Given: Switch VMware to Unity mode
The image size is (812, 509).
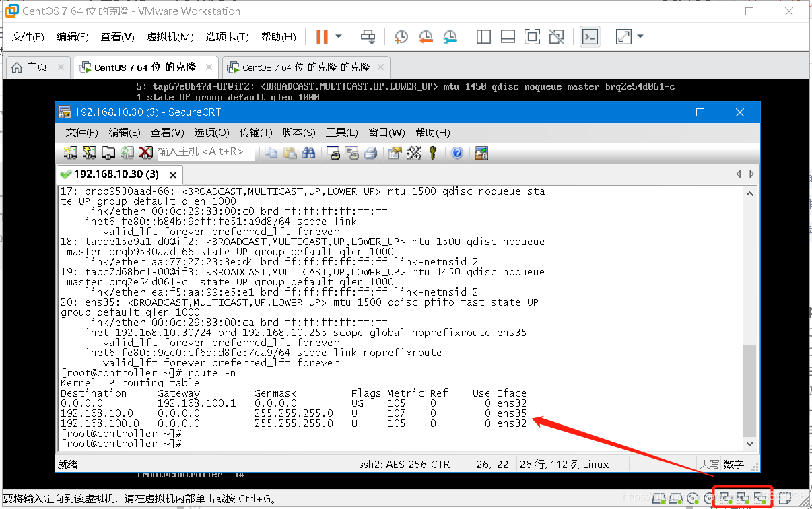Looking at the screenshot, I should pyautogui.click(x=556, y=36).
